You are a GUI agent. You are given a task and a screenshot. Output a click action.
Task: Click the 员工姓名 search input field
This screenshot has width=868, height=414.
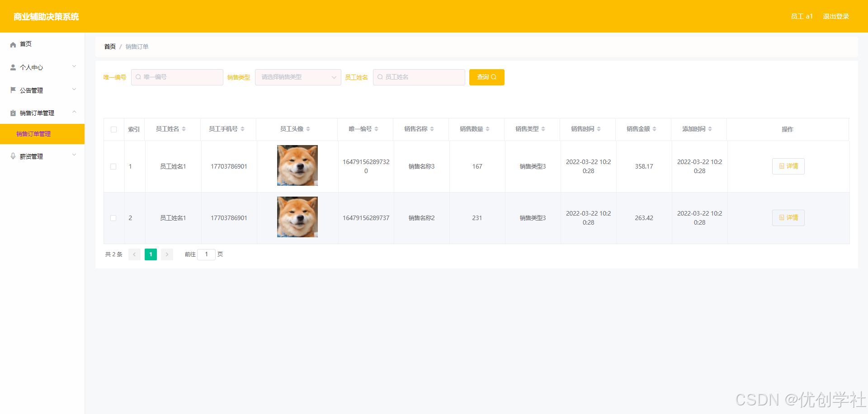[x=419, y=77]
